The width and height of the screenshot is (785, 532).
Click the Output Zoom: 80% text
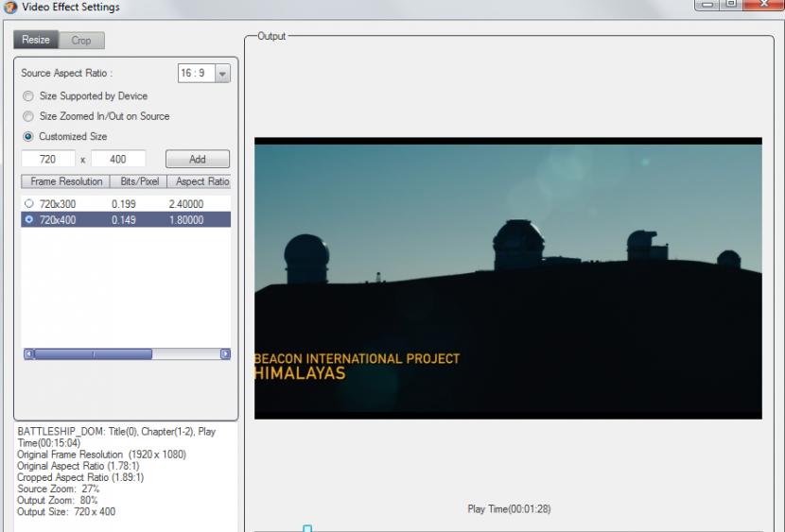(57, 500)
